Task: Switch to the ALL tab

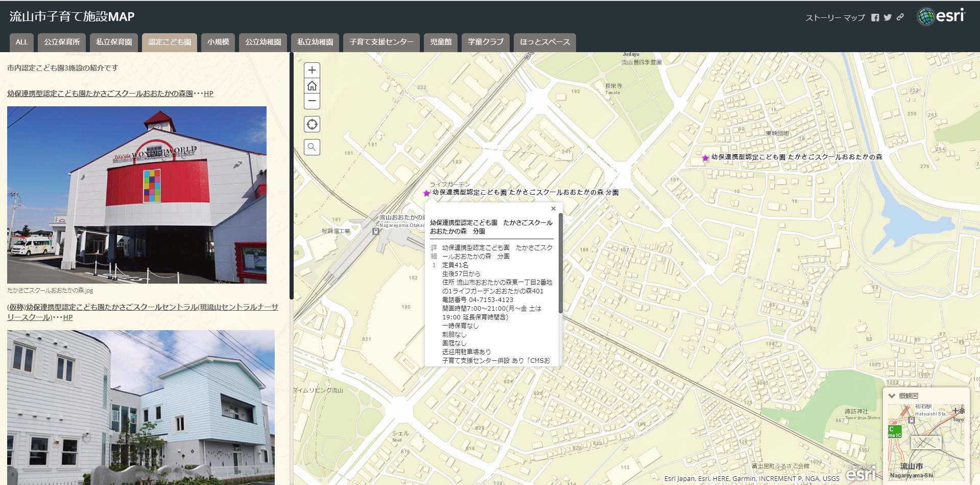Action: (x=21, y=42)
